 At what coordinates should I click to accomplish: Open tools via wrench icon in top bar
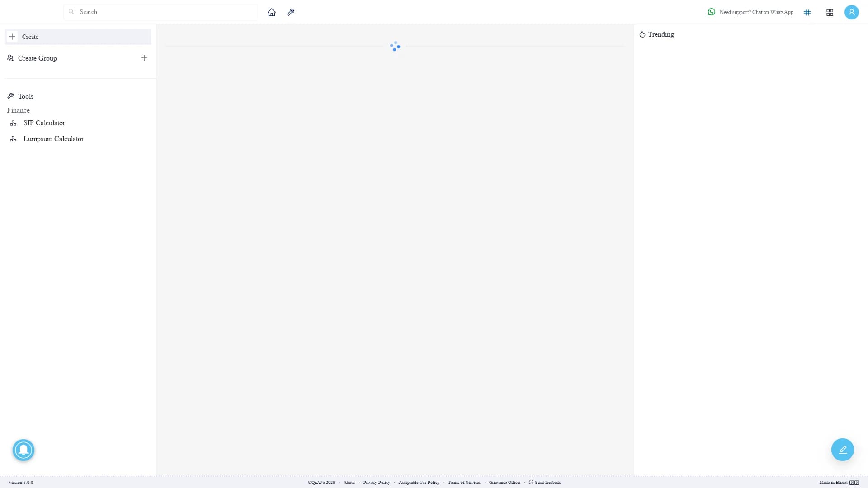click(x=291, y=12)
